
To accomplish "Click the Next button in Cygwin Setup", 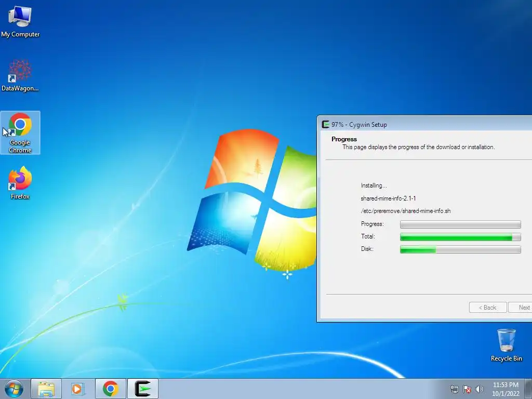I will tap(521, 308).
